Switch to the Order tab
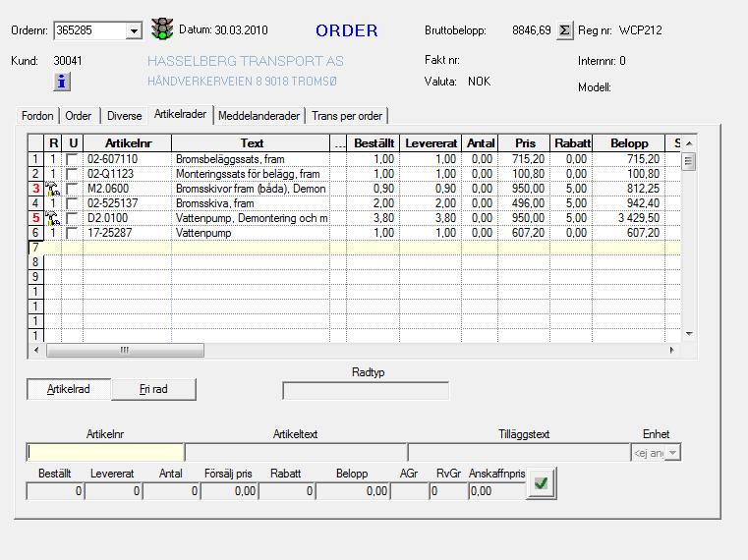 click(79, 116)
